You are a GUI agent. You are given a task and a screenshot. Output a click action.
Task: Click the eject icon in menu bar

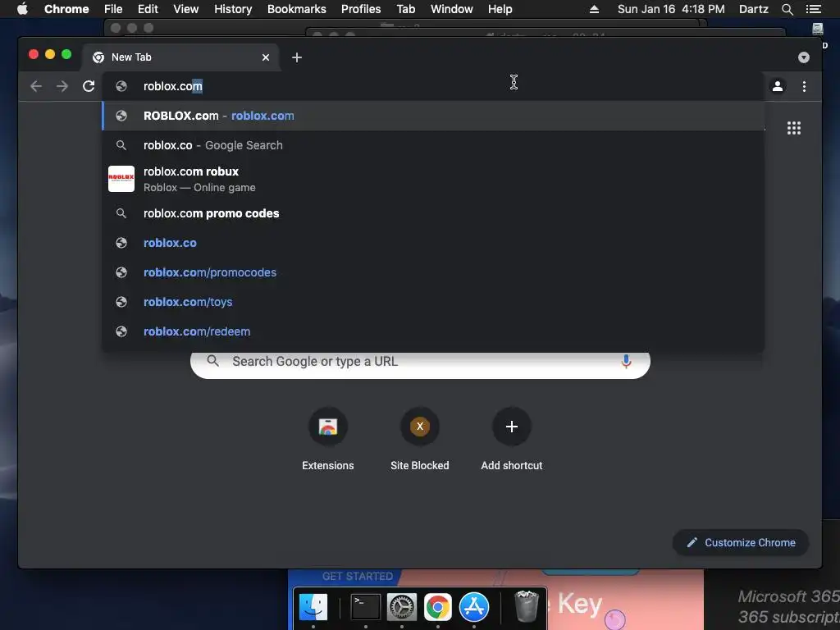pos(594,9)
